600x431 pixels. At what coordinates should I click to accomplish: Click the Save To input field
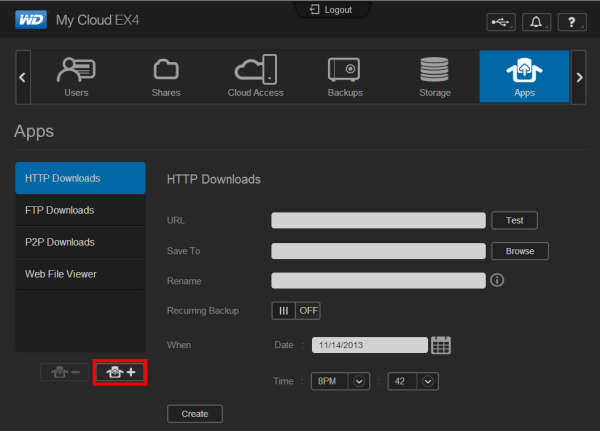click(378, 251)
